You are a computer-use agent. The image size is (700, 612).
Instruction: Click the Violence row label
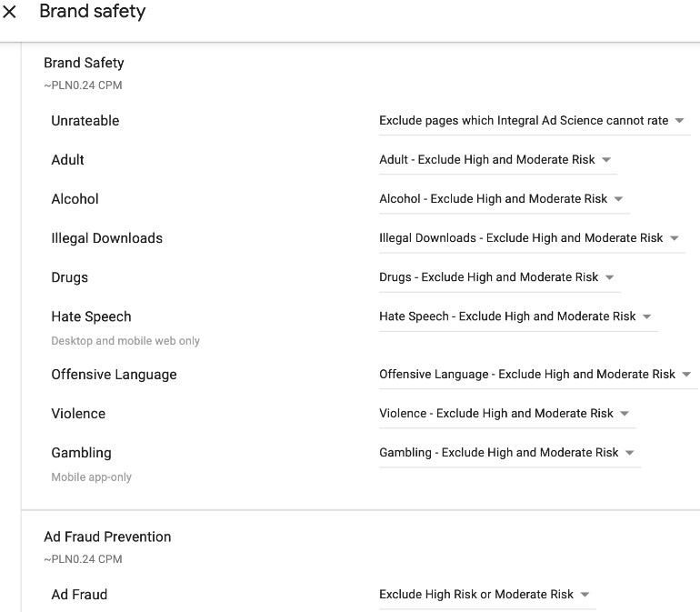pyautogui.click(x=78, y=414)
